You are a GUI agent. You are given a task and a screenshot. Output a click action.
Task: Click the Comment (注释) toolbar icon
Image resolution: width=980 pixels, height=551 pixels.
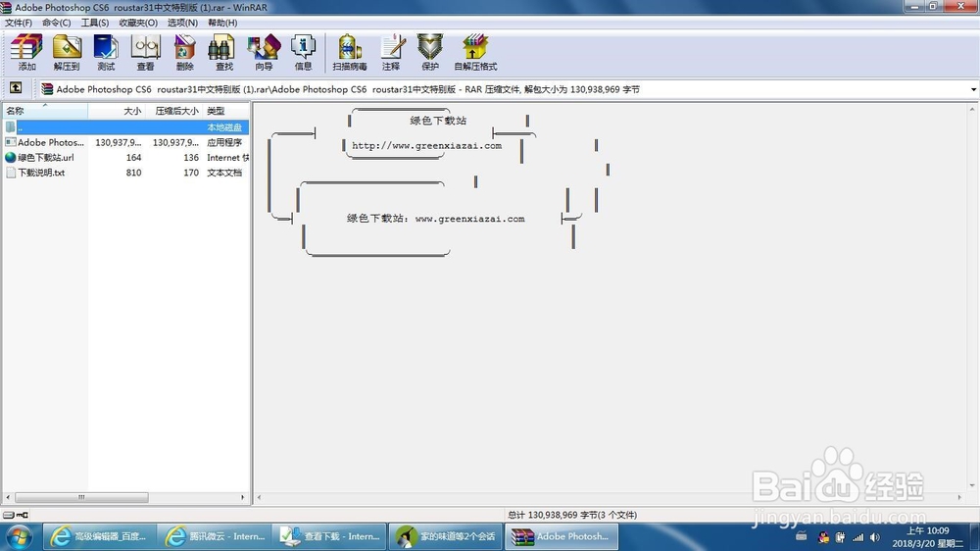(391, 52)
